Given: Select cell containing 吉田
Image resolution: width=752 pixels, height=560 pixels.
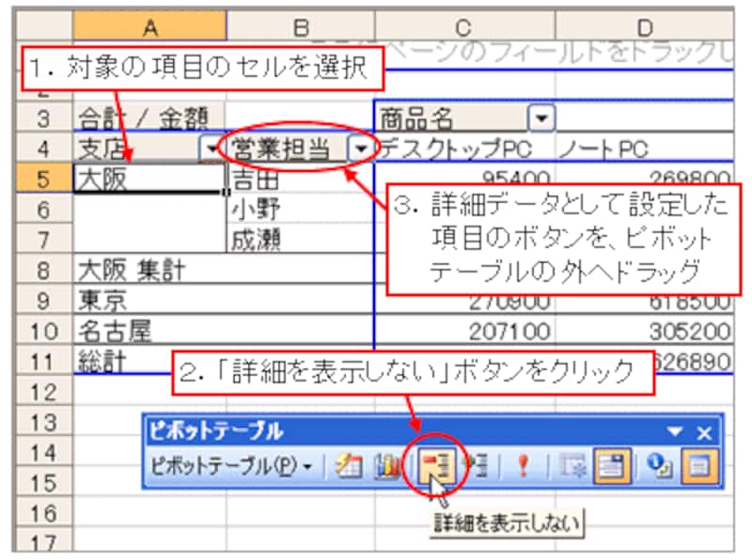Looking at the screenshot, I should (x=300, y=179).
